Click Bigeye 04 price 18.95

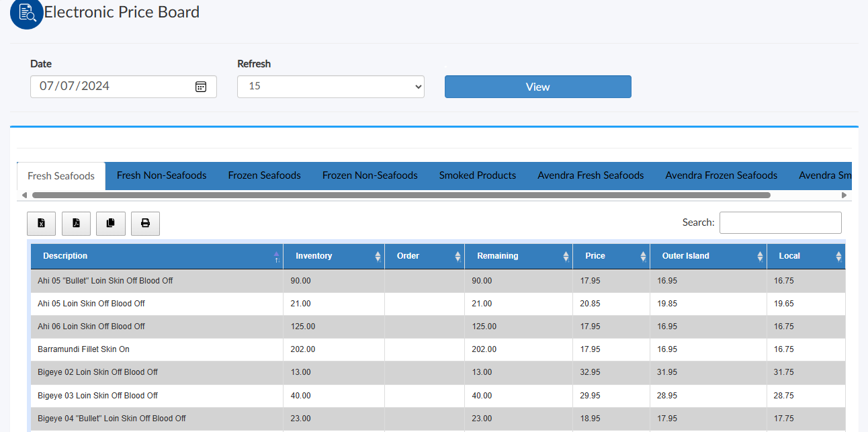click(x=591, y=419)
